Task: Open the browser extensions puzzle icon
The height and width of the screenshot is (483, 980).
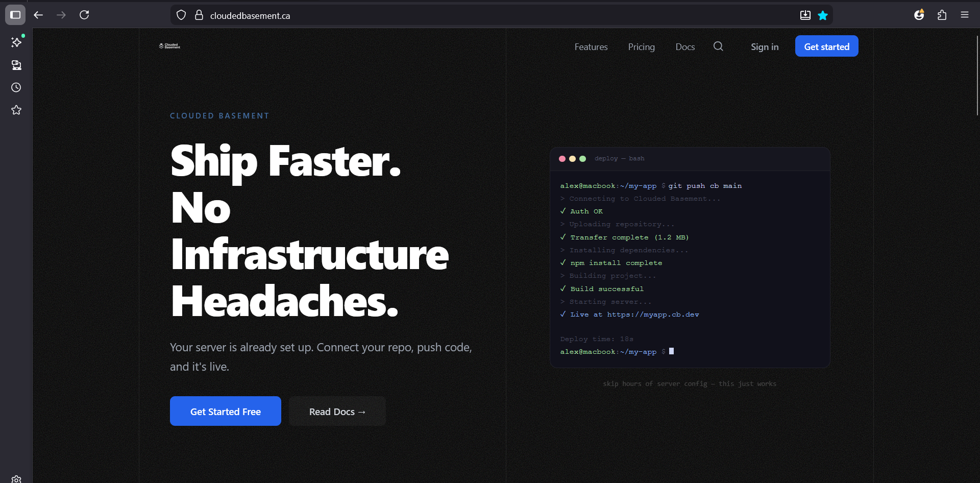Action: click(x=942, y=15)
